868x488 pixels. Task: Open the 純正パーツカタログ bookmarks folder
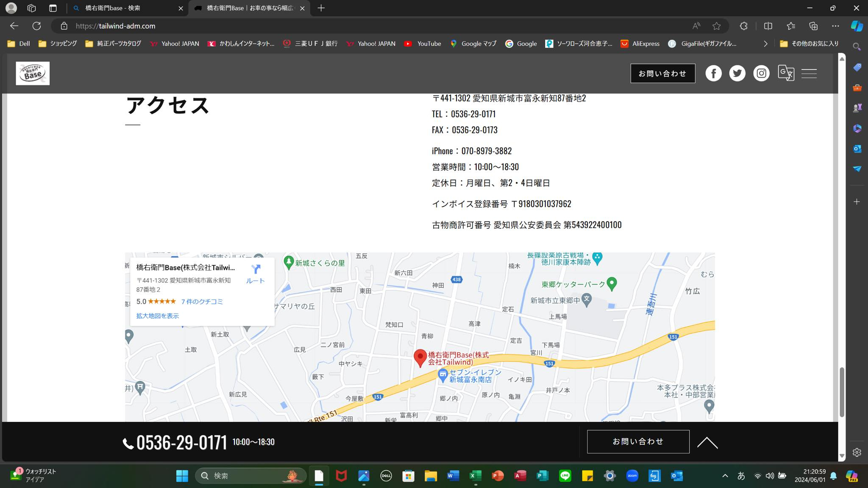click(x=113, y=44)
